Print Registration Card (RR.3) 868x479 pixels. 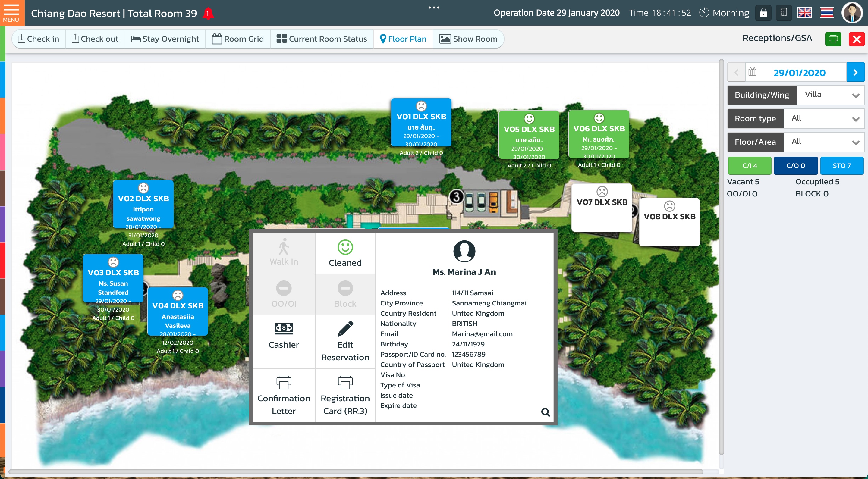pyautogui.click(x=345, y=395)
